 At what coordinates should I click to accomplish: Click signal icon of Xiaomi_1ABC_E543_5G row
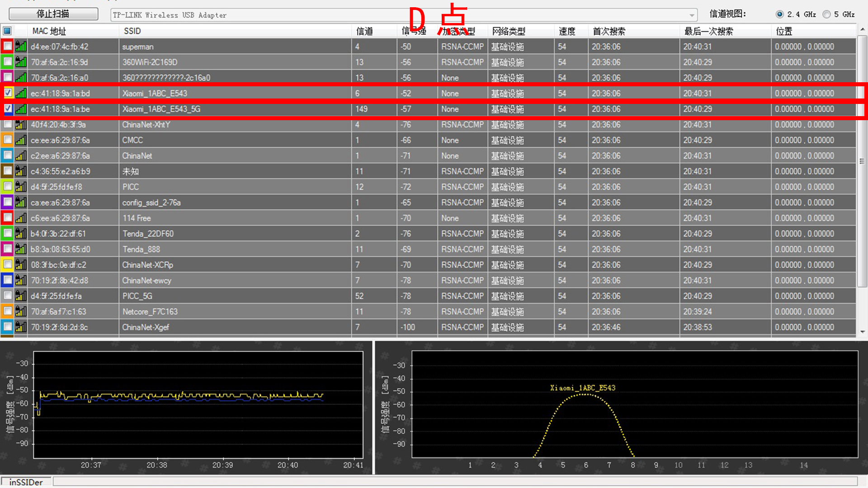(21, 109)
